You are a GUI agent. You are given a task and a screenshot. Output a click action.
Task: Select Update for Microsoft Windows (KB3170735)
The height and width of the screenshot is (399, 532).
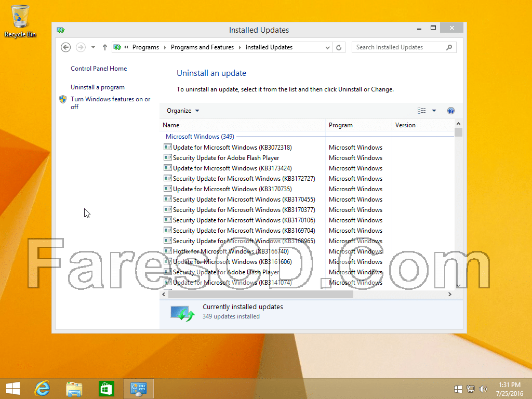pos(232,189)
